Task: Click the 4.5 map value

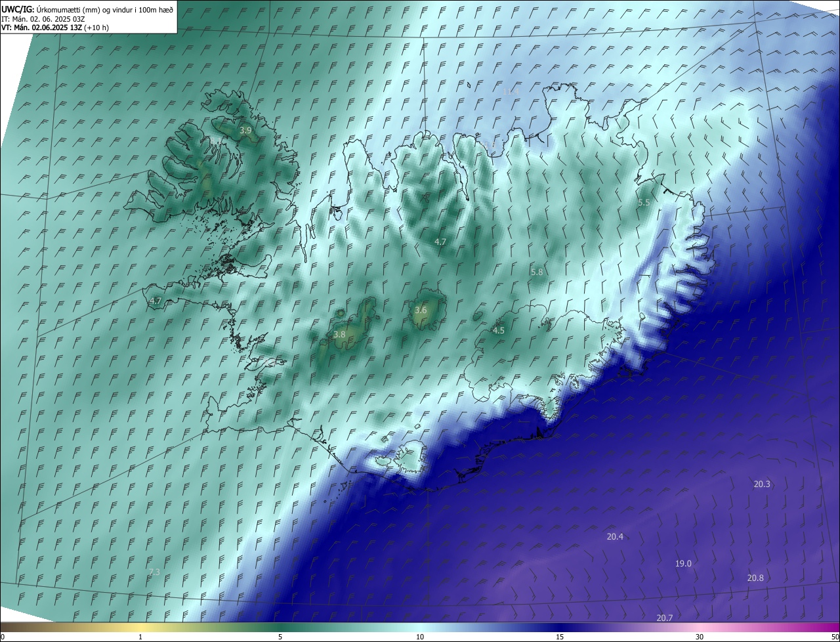Action: 499,330
